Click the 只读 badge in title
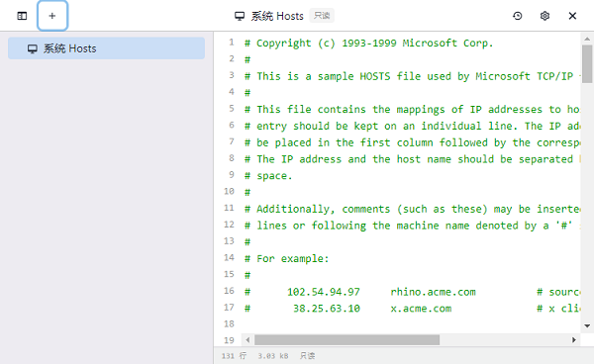 pos(322,16)
